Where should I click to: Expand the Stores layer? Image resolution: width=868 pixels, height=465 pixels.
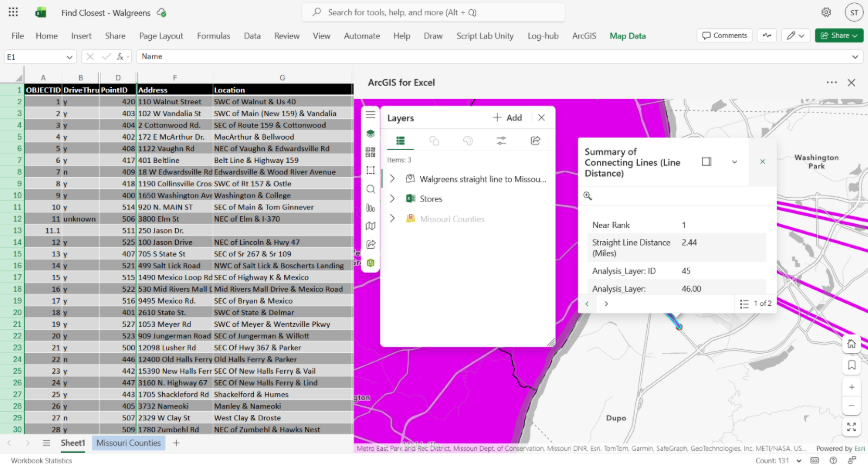pos(392,199)
